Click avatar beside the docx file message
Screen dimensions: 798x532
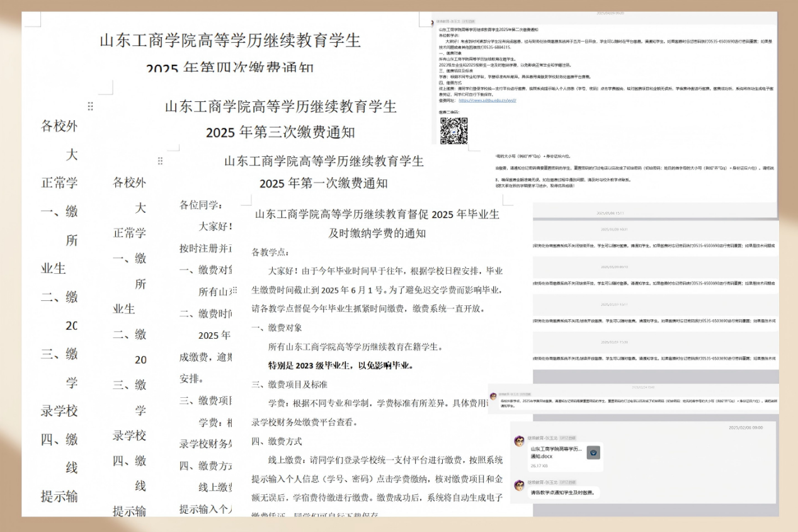coord(520,441)
